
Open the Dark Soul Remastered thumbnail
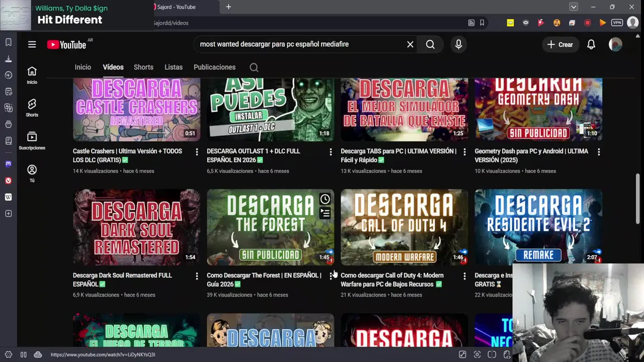point(136,227)
